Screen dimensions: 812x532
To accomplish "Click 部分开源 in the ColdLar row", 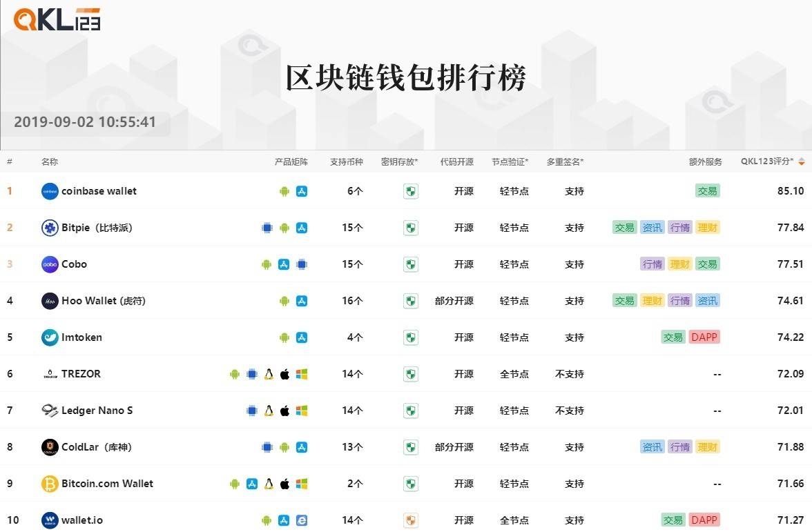I will click(x=454, y=447).
